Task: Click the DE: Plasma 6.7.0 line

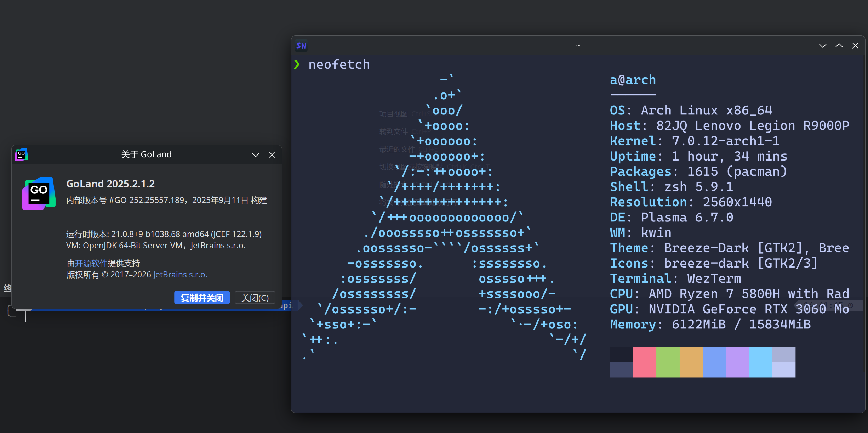Action: [x=672, y=217]
